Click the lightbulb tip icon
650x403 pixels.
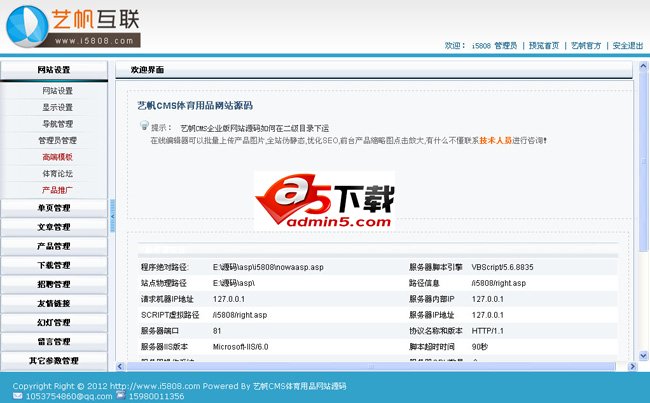(x=144, y=125)
